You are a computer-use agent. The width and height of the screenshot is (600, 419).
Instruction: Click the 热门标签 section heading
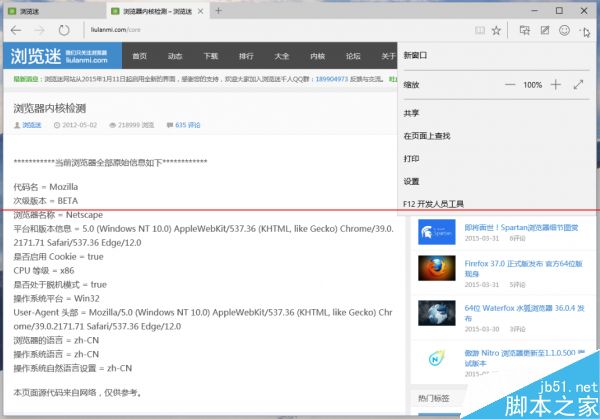pos(434,399)
